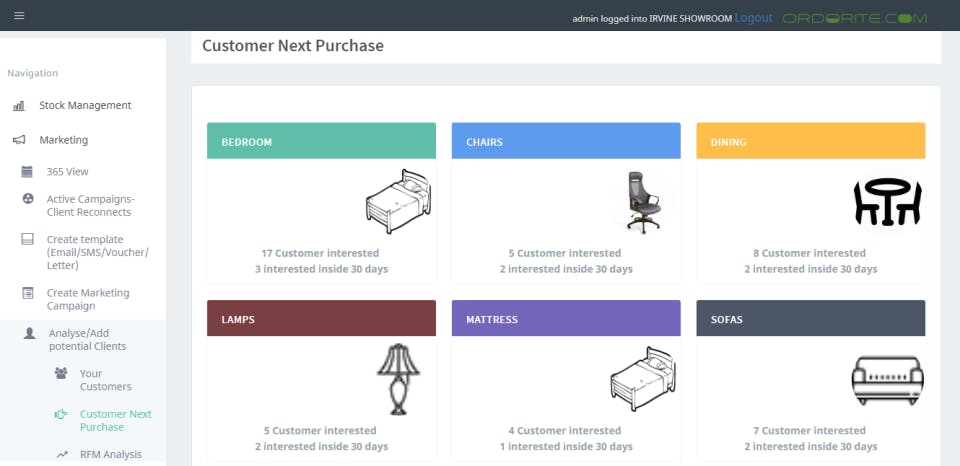Click the dining table icon

[x=886, y=202]
